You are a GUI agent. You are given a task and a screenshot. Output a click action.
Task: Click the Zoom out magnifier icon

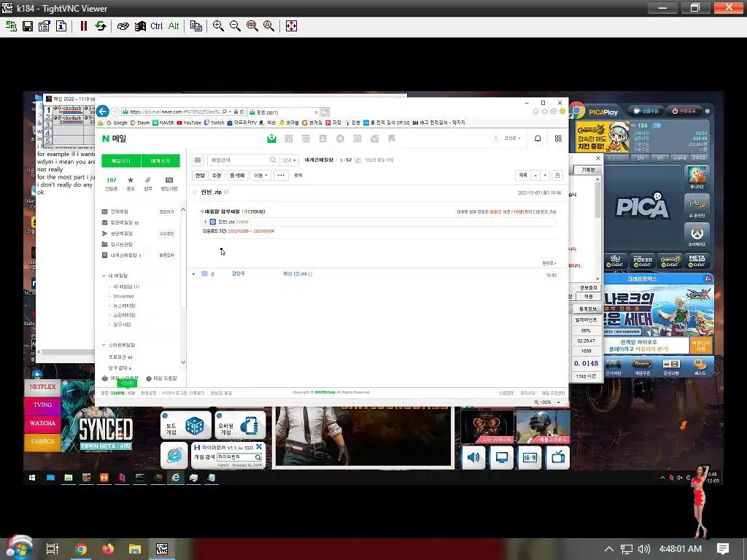pos(235,26)
